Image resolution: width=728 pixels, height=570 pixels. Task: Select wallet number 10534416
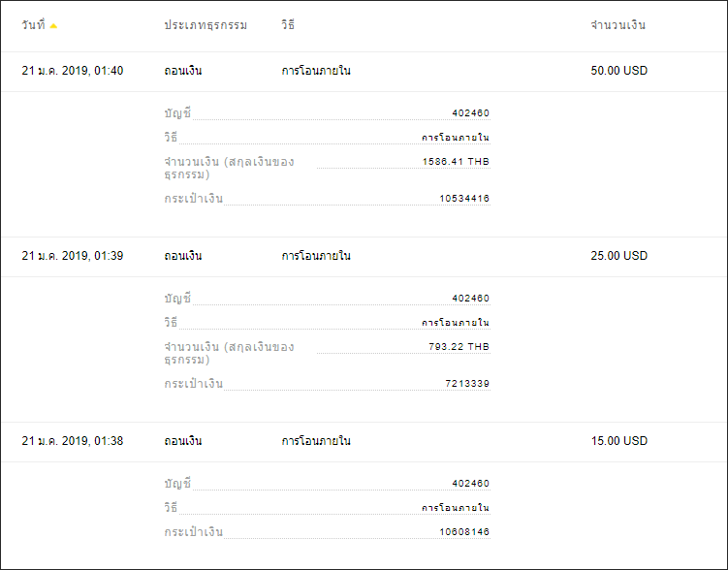point(464,199)
